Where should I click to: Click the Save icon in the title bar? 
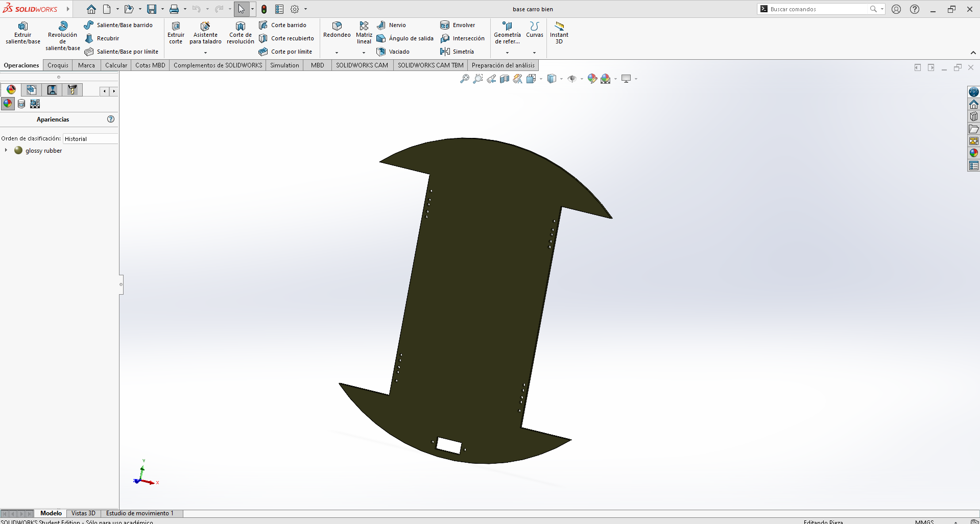pyautogui.click(x=152, y=9)
